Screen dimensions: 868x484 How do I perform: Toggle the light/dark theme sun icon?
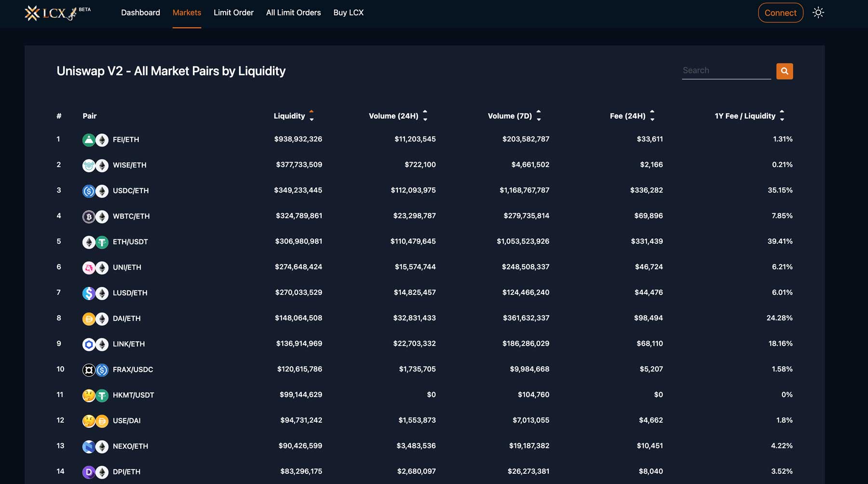(818, 13)
